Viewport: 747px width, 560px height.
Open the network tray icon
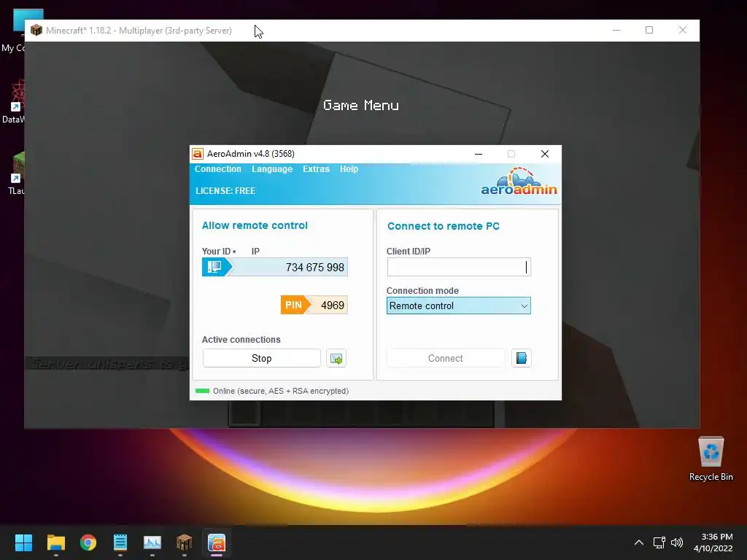pyautogui.click(x=659, y=542)
